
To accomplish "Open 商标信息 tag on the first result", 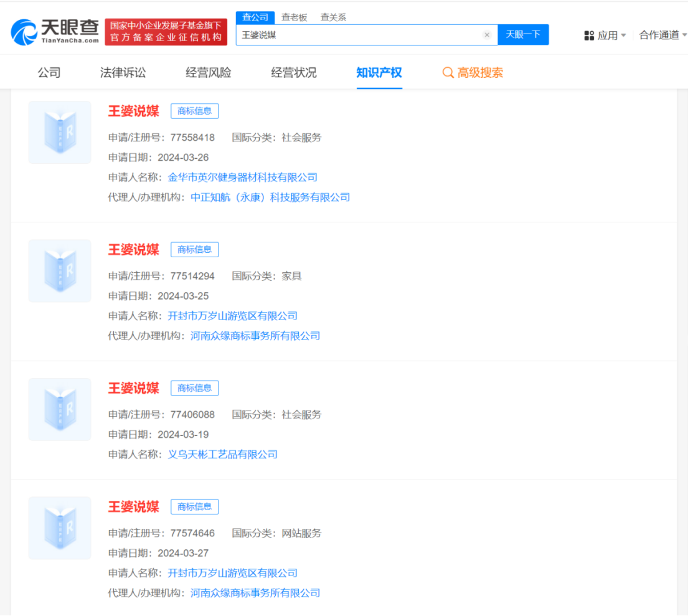I will [x=194, y=111].
